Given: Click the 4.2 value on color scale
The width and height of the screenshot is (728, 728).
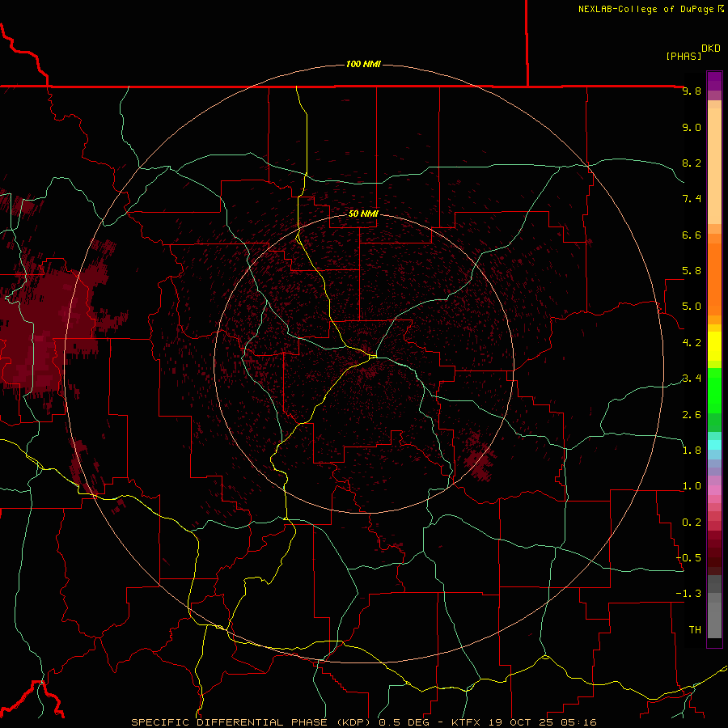Looking at the screenshot, I should point(692,343).
